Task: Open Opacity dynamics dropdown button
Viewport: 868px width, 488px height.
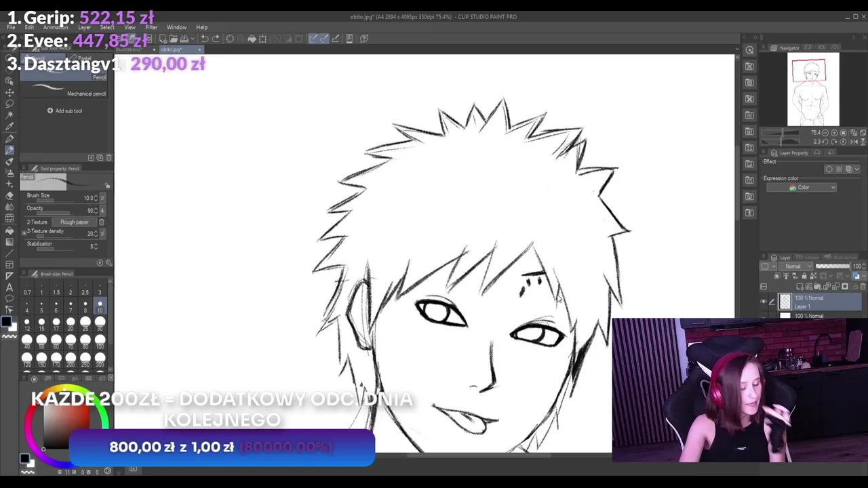Action: (102, 210)
